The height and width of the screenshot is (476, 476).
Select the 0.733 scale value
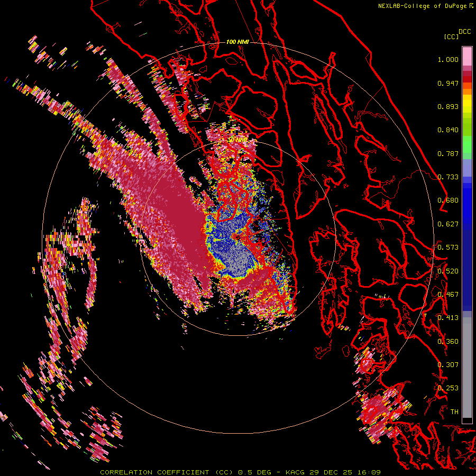[x=448, y=177]
